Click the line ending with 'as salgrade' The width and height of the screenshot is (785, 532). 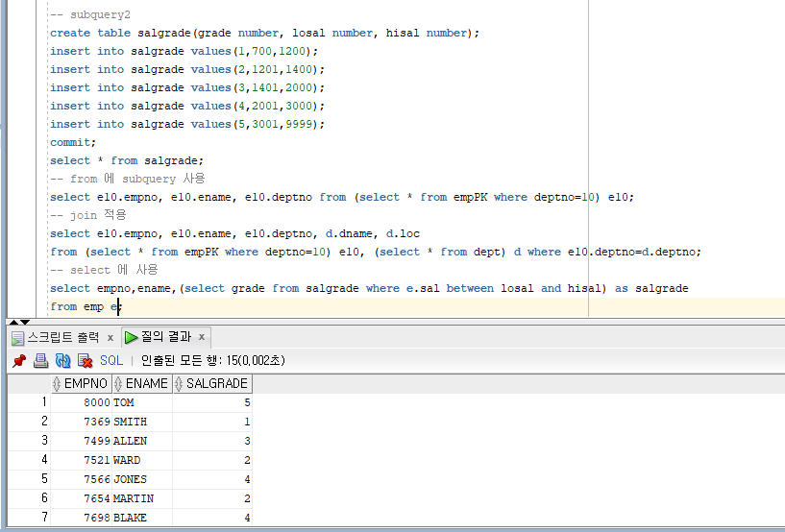369,288
